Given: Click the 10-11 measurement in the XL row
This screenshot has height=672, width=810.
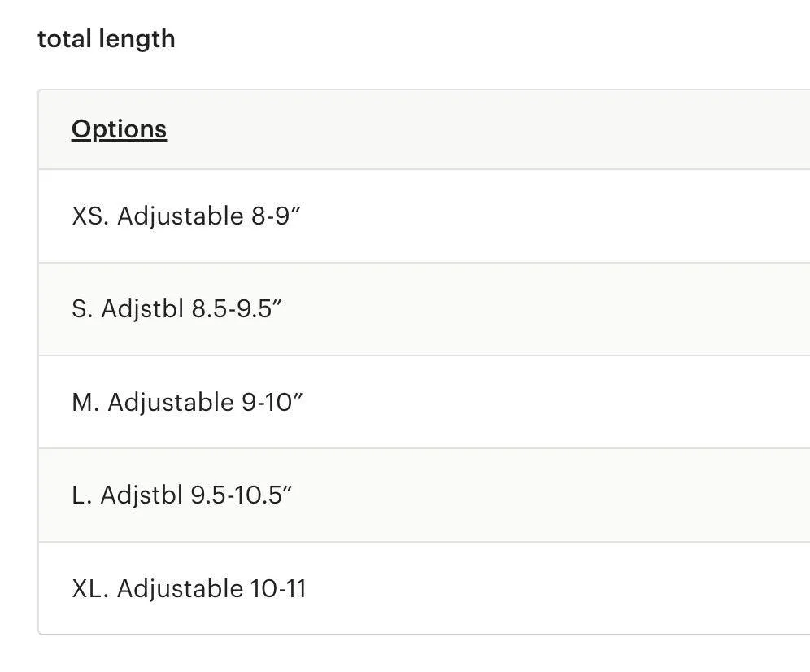Looking at the screenshot, I should [278, 589].
